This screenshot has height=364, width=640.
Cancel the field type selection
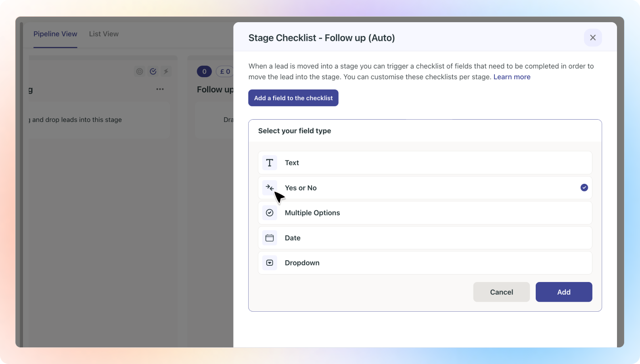[501, 292]
